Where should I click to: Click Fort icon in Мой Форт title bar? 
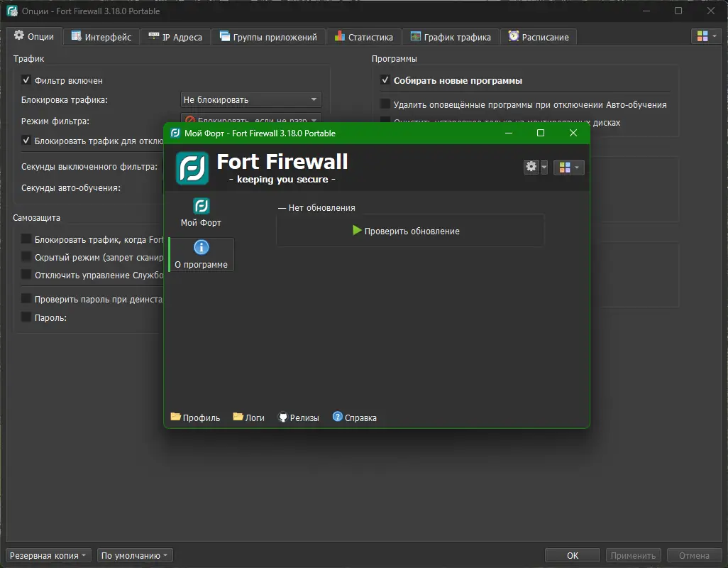(x=175, y=133)
